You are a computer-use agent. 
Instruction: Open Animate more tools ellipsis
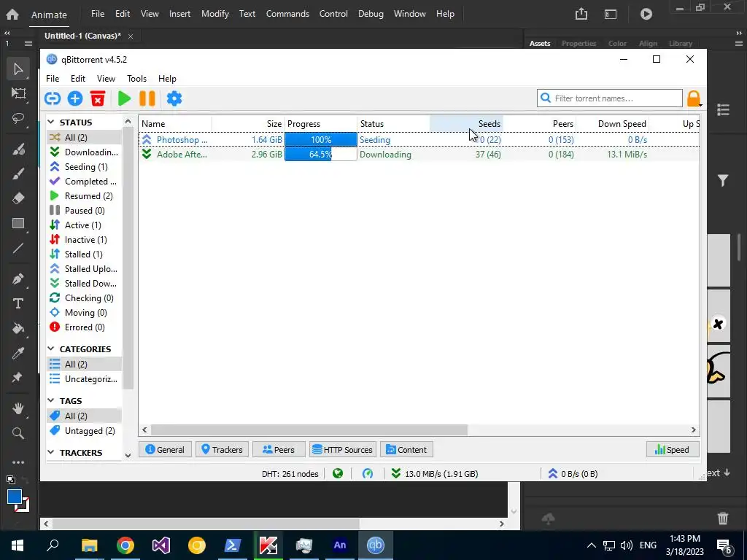tap(18, 462)
